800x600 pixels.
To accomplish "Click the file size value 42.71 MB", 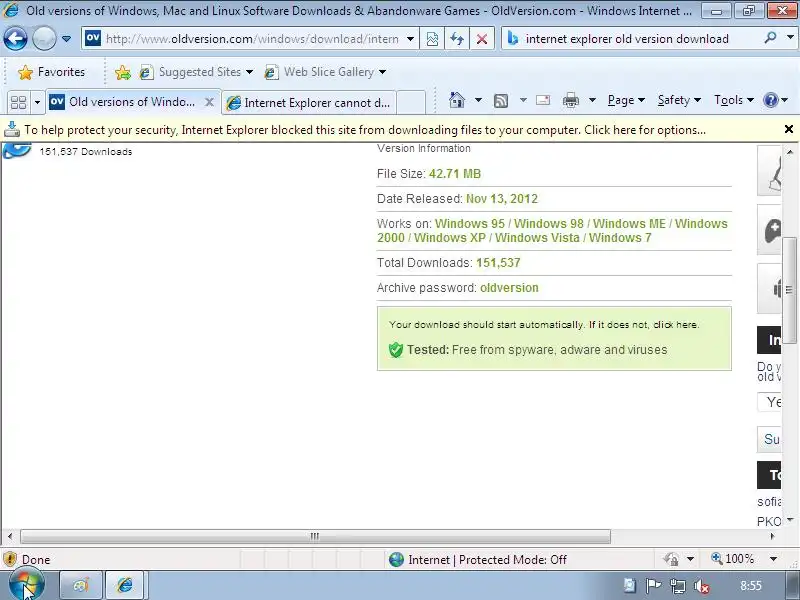I will [x=455, y=173].
